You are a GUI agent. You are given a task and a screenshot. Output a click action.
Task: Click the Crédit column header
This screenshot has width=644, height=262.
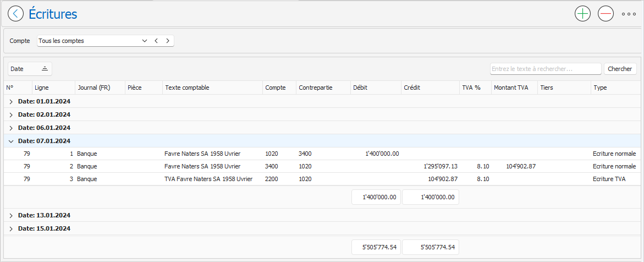[x=430, y=88]
